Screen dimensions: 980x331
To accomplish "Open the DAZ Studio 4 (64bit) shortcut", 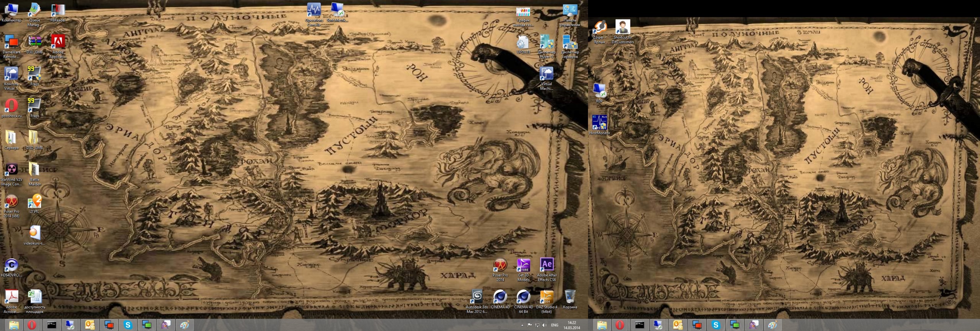I will 547,302.
